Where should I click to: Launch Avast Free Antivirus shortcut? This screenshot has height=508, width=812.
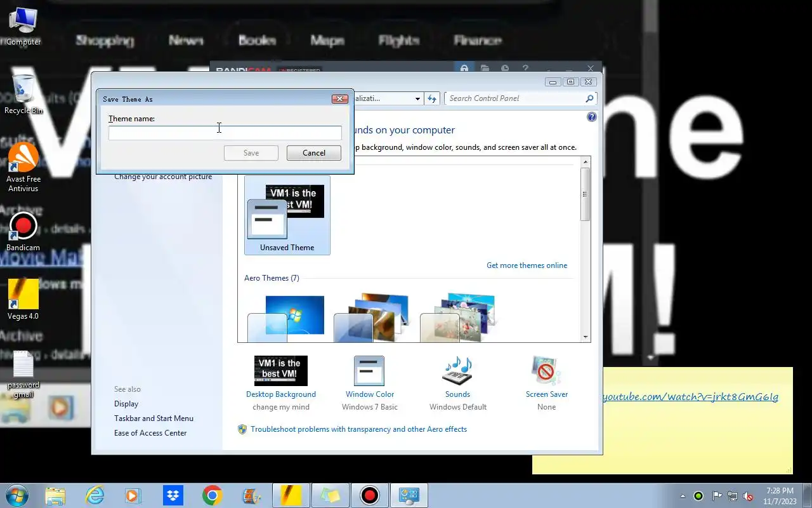pos(23,167)
